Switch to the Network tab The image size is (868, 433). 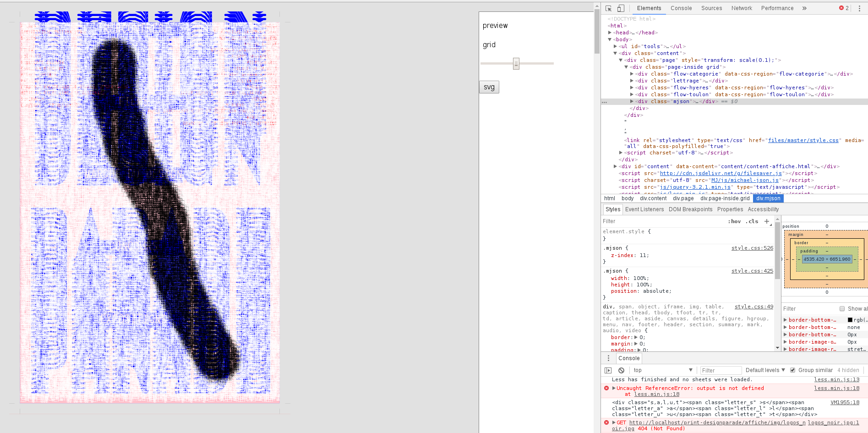click(x=742, y=8)
